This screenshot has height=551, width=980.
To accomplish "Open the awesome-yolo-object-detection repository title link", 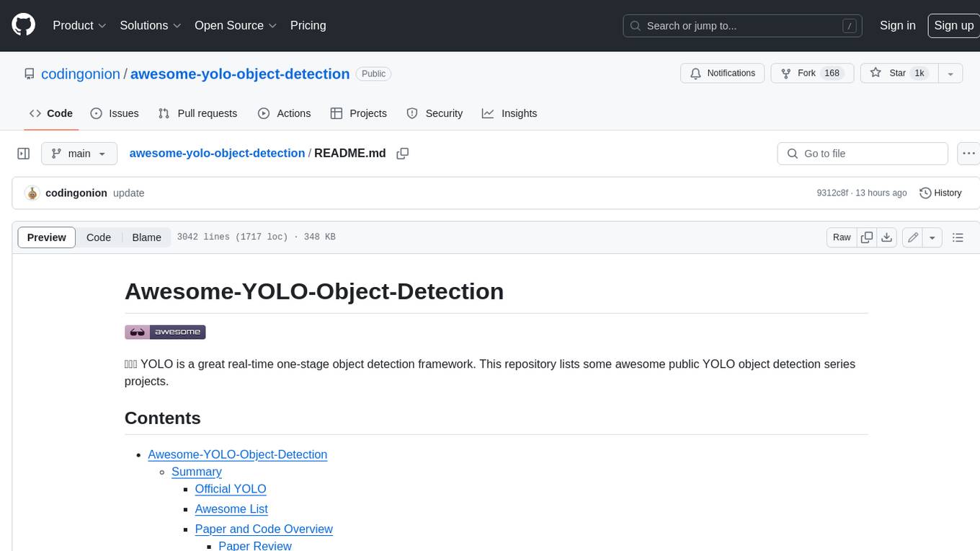I will (240, 74).
